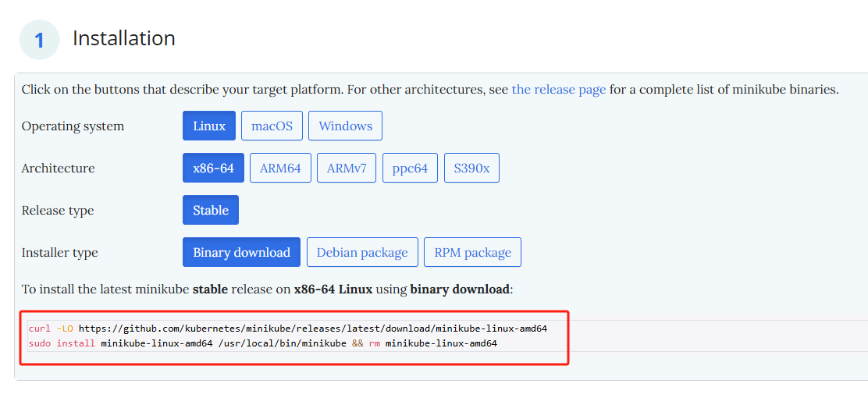Click the Operating system label
The height and width of the screenshot is (405, 868).
click(73, 126)
